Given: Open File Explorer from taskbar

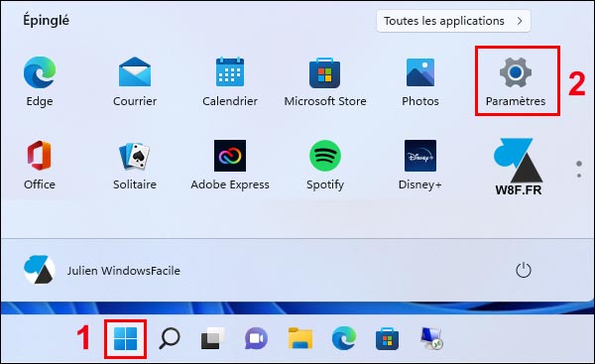Looking at the screenshot, I should click(x=300, y=338).
